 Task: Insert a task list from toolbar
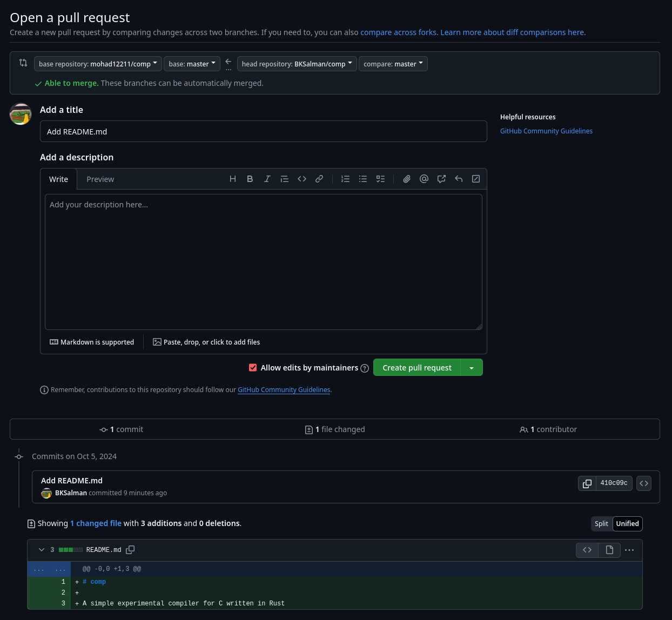(380, 179)
